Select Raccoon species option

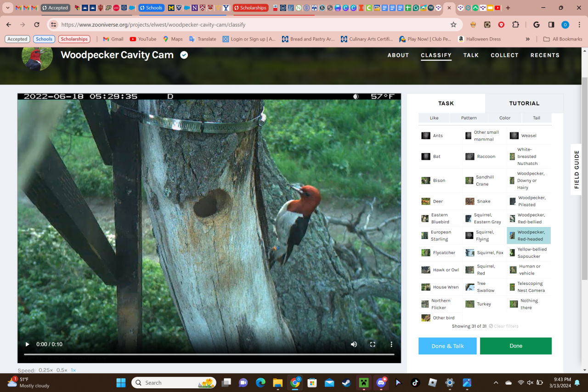[485, 156]
